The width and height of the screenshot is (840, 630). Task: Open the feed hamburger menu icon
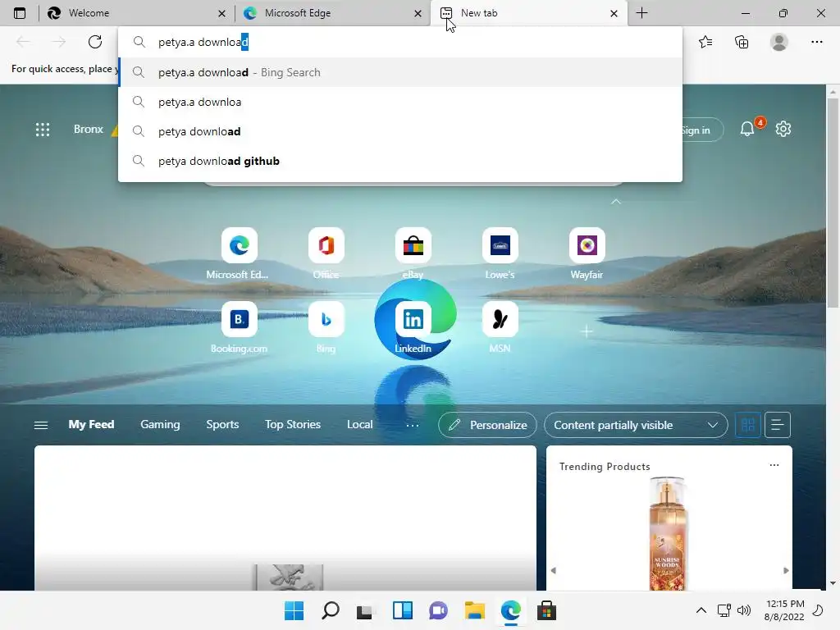41,425
